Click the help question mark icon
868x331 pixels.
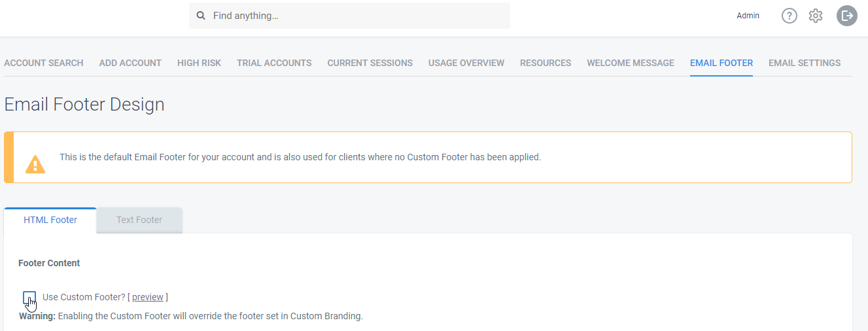pyautogui.click(x=790, y=16)
